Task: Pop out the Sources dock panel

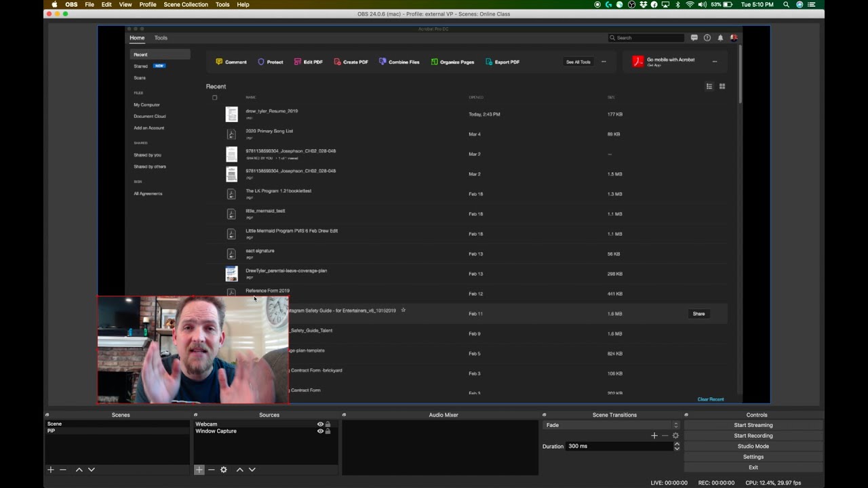Action: [x=196, y=415]
